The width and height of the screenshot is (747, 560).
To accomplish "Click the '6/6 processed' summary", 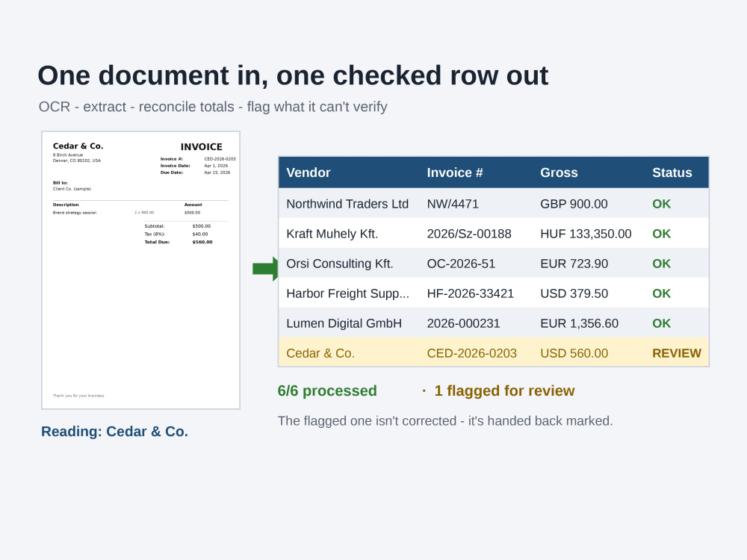I will coord(327,391).
